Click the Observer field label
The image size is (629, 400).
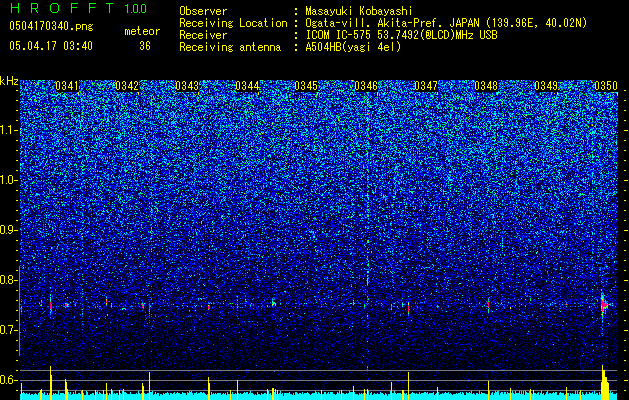(203, 11)
